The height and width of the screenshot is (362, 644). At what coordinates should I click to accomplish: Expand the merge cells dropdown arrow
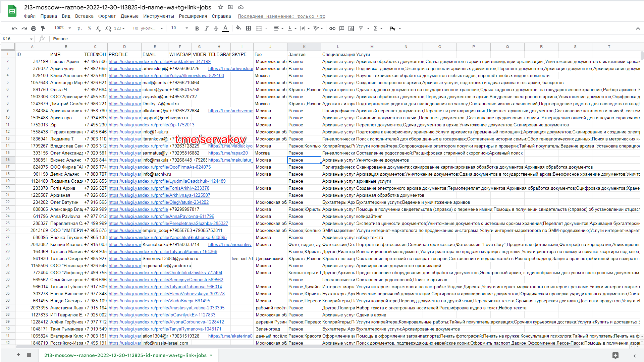pyautogui.click(x=266, y=28)
